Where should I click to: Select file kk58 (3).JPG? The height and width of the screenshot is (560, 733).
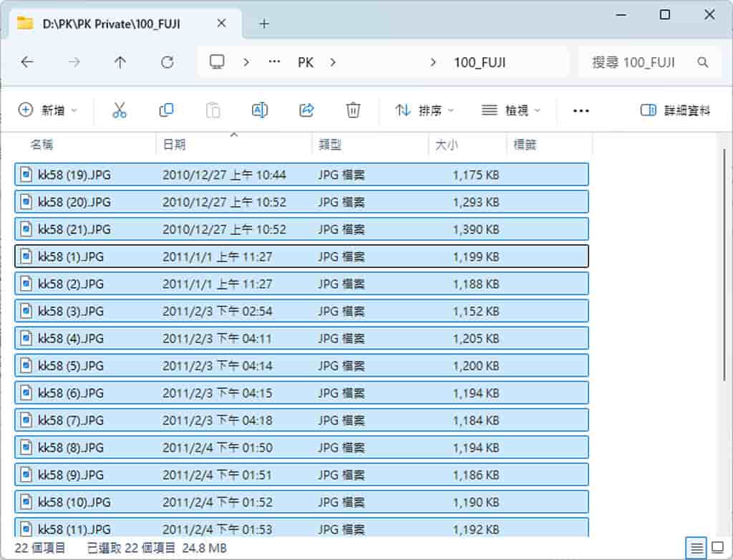(x=301, y=311)
